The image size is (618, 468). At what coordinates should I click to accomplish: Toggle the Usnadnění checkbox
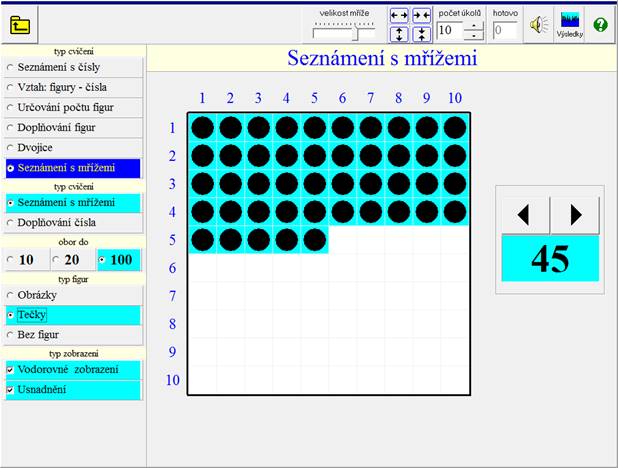click(73, 390)
